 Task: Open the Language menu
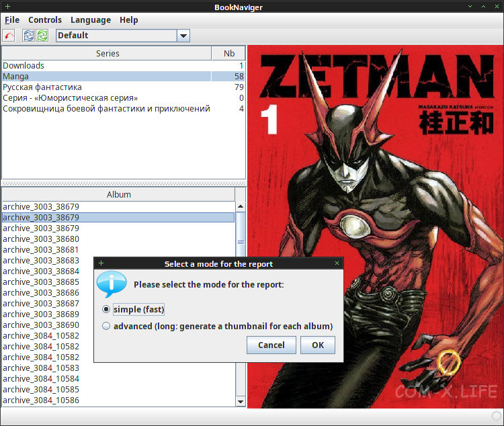(91, 20)
